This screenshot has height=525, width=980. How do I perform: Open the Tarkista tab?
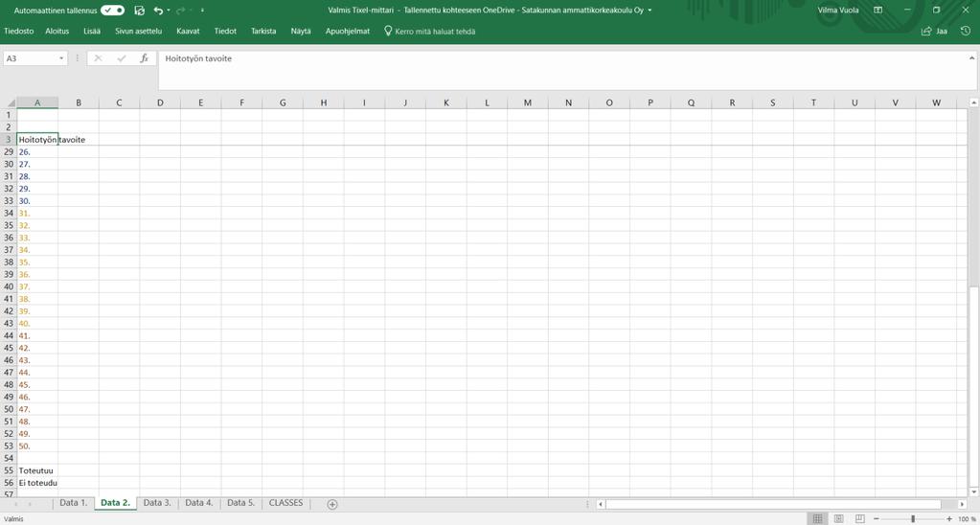(263, 32)
